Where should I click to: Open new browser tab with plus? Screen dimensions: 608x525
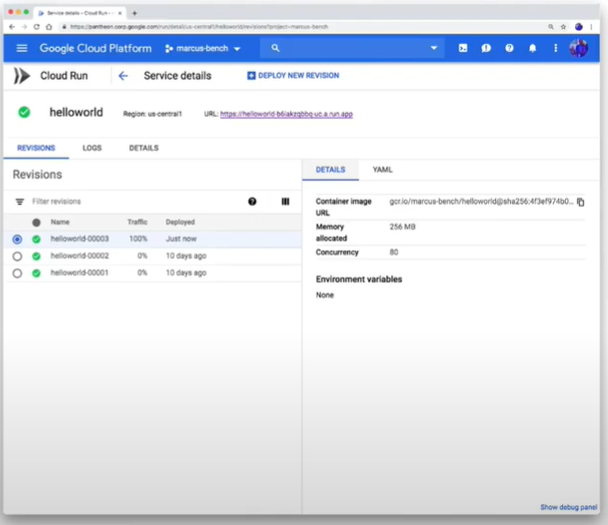click(135, 13)
